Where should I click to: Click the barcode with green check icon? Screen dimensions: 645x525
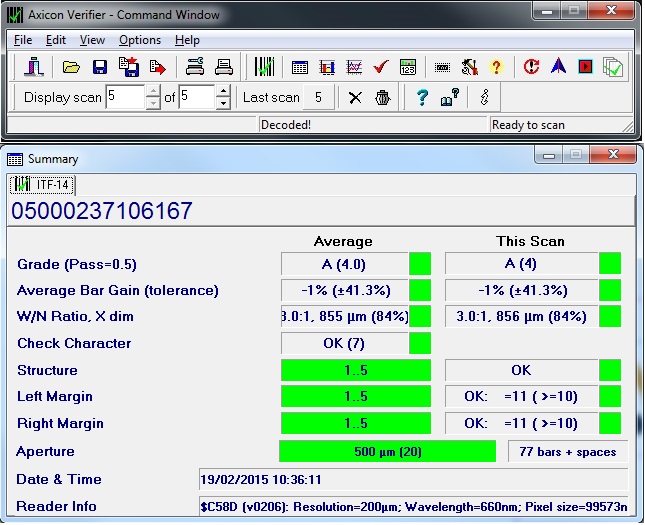pos(264,67)
